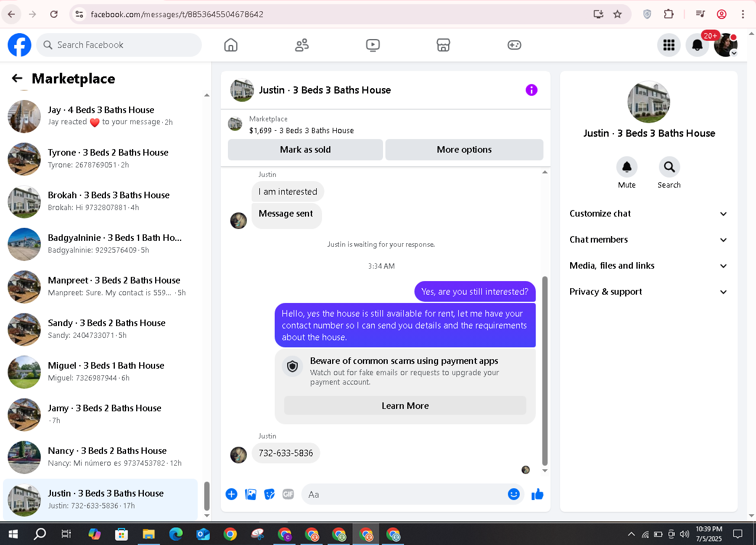Open the Chrome extensions puzzle icon
Screen dimensions: 756x545
point(669,14)
